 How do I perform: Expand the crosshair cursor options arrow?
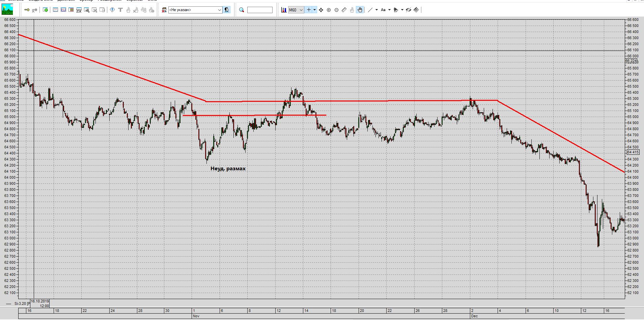click(315, 10)
